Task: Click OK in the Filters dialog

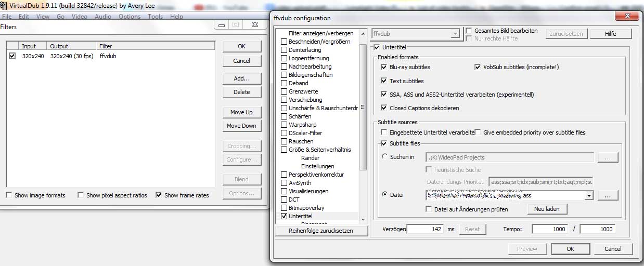Action: click(x=242, y=46)
